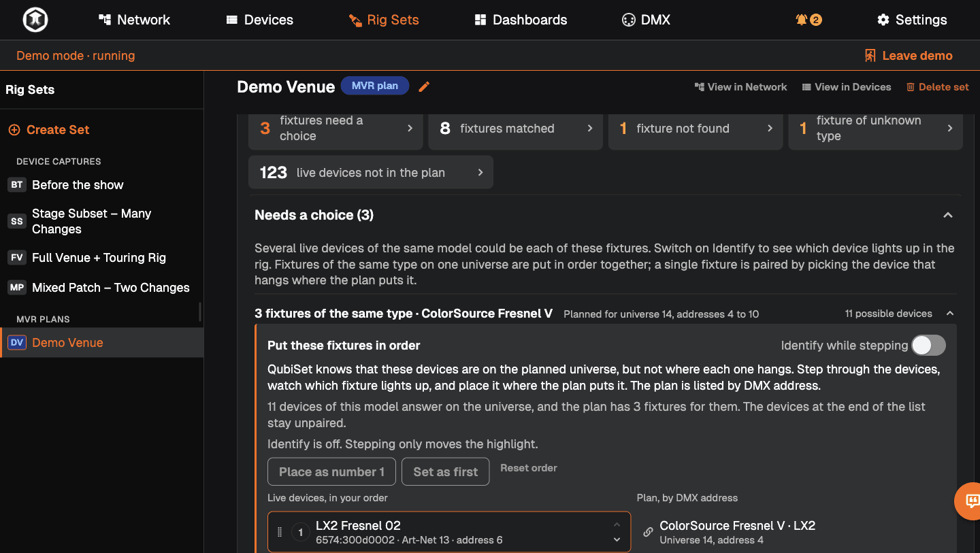Image resolution: width=980 pixels, height=553 pixels.
Task: Select Full Venue + Touring Rig capture
Action: pos(101,258)
